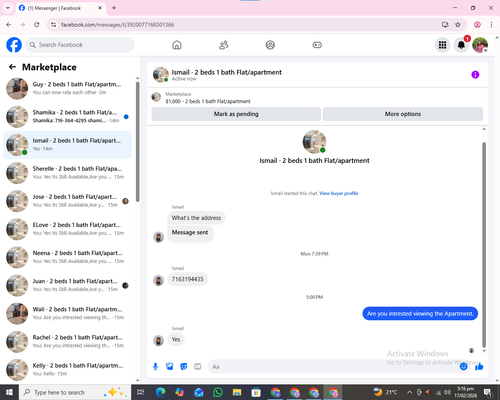Viewport: 500px width, 400px height.
Task: Open a new browser tab
Action: tap(114, 8)
